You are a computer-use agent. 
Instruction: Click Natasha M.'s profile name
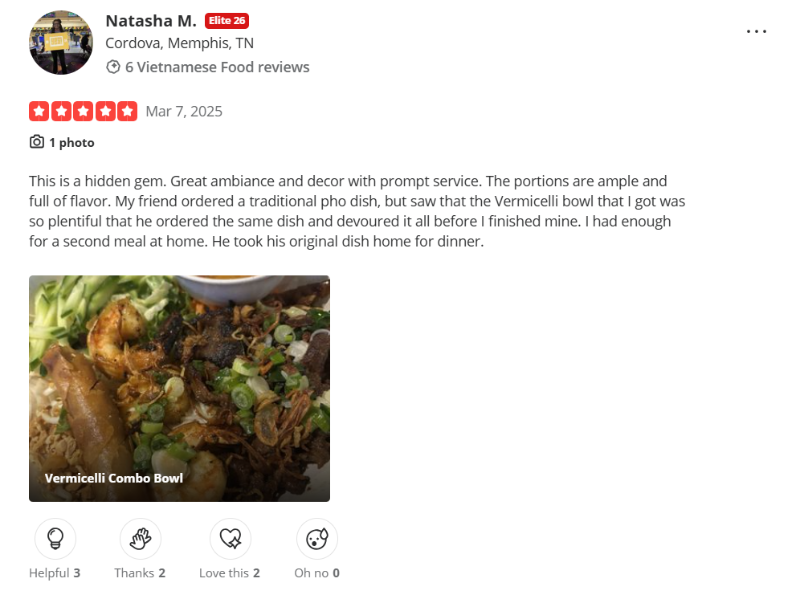pyautogui.click(x=151, y=20)
